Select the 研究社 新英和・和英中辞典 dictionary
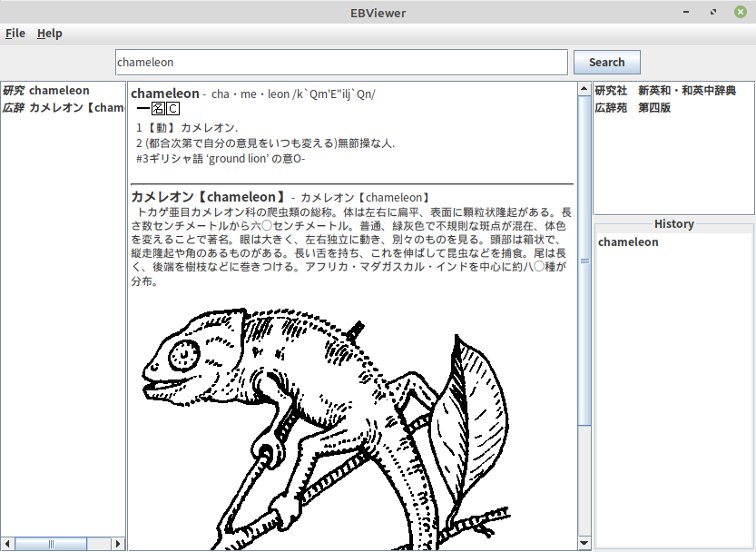 (x=665, y=91)
